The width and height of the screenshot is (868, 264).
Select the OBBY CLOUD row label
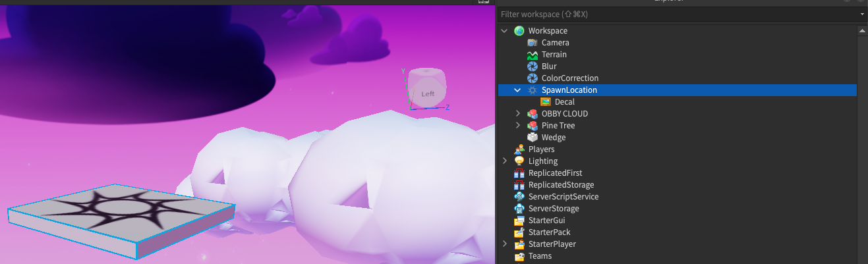[565, 114]
